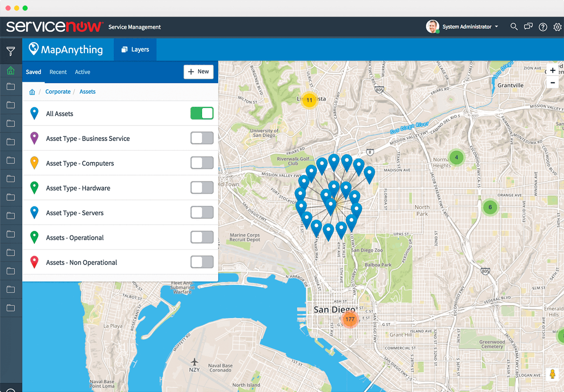Click the Street View pegman icon

(x=552, y=375)
